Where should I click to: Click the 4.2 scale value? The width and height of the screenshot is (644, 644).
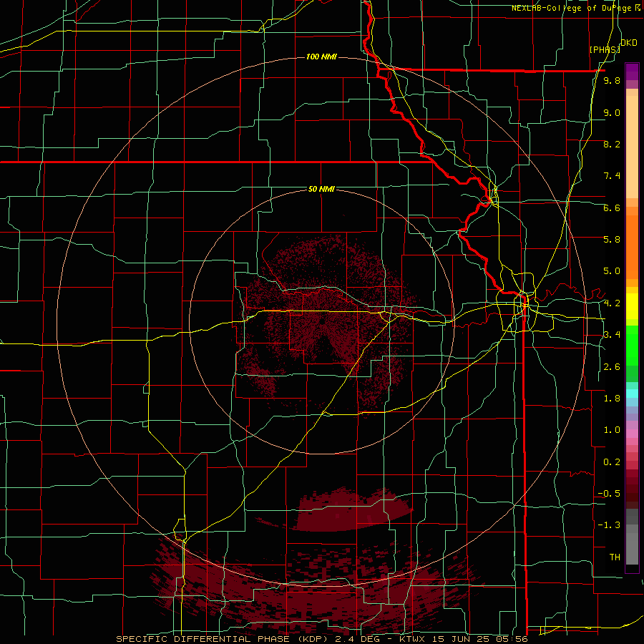[x=612, y=303]
